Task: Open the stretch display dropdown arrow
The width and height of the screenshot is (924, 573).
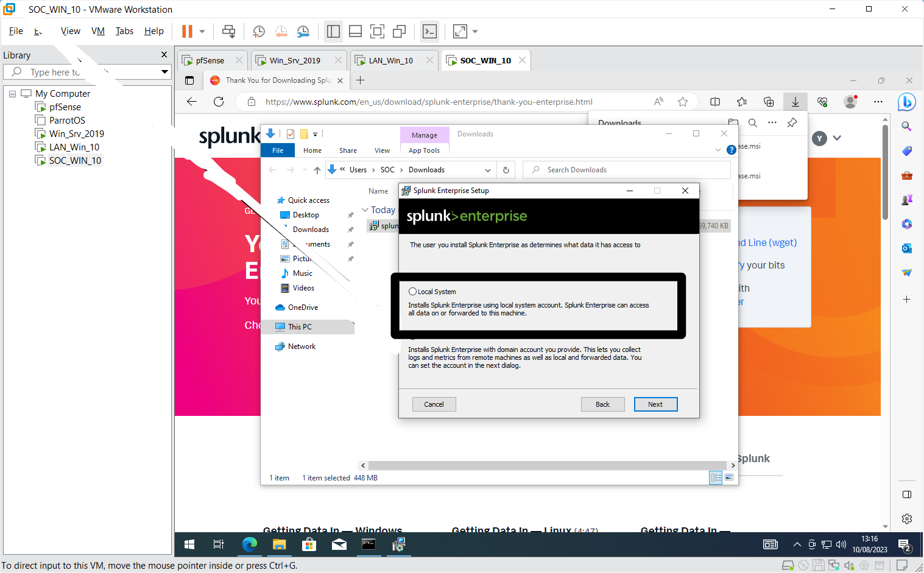Action: 475,31
